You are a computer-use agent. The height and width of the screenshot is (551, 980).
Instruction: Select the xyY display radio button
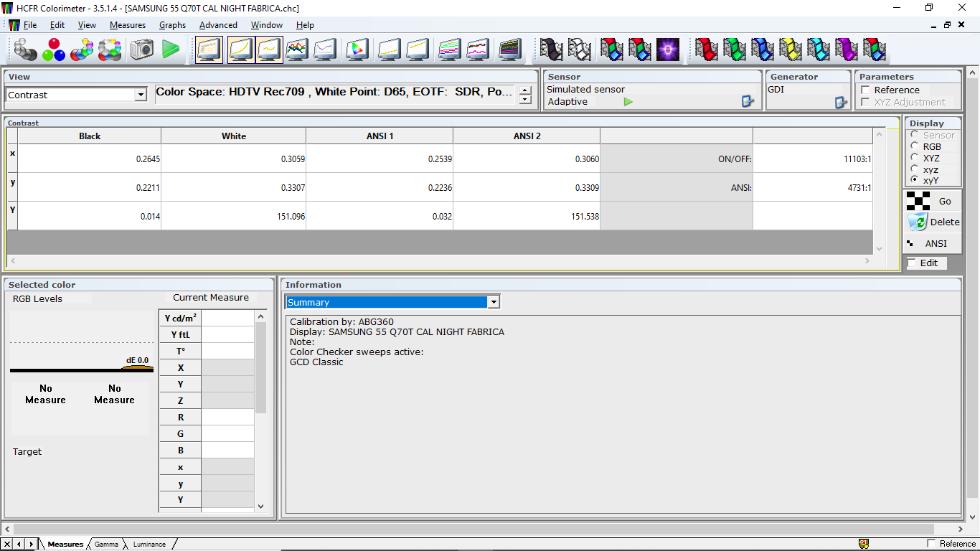coord(914,180)
